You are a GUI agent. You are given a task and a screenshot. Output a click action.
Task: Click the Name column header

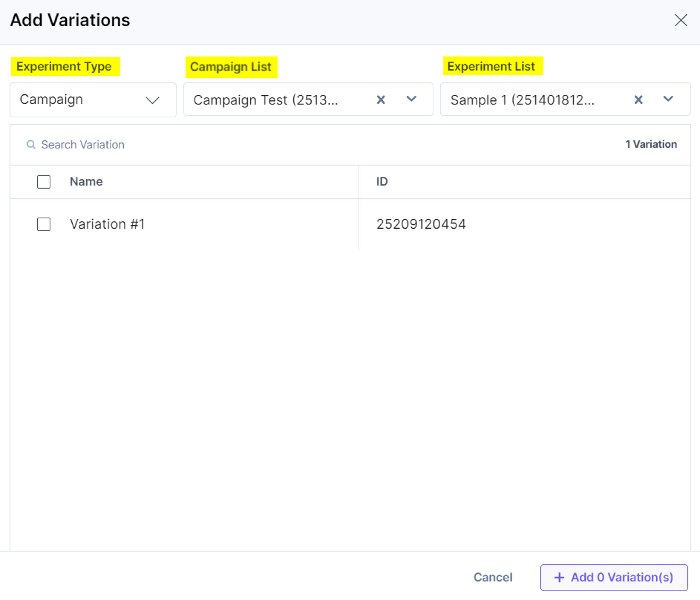pos(86,181)
